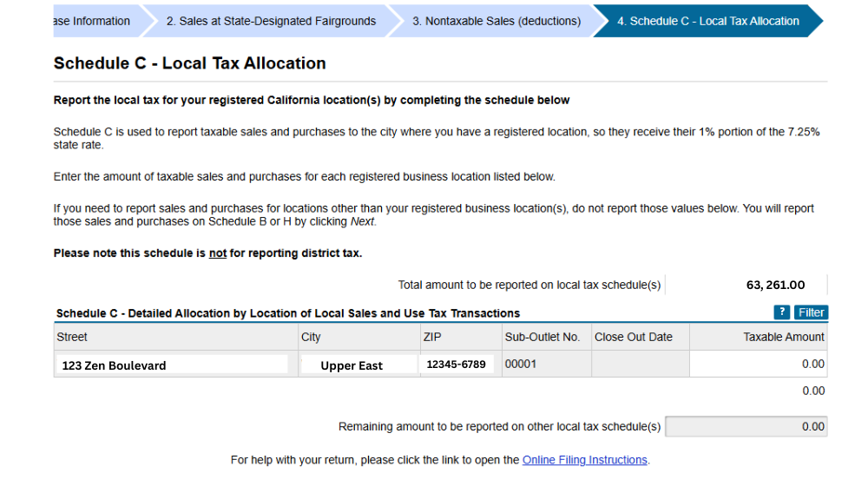Go to step 2 Sales at State-Designated Fairgrounds
This screenshot has width=868, height=486.
pyautogui.click(x=271, y=21)
